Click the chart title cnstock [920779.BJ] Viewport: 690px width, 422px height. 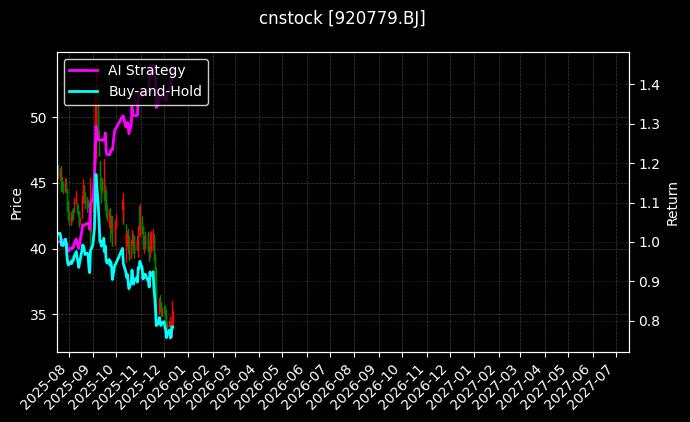(x=343, y=18)
